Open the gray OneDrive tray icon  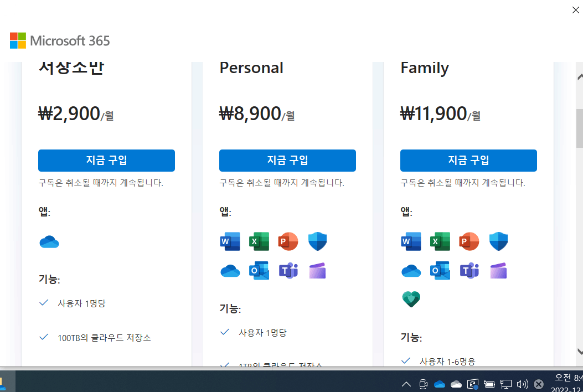pos(456,384)
